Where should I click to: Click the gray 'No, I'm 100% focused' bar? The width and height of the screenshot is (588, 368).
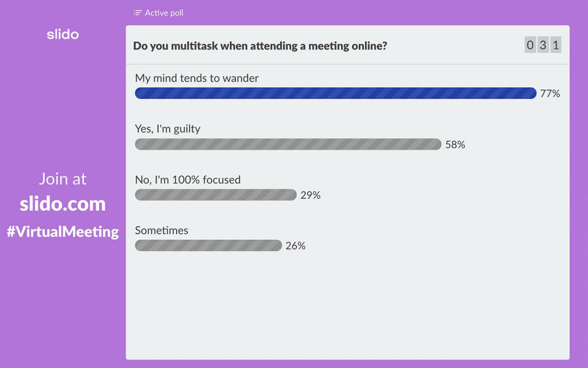click(x=216, y=195)
